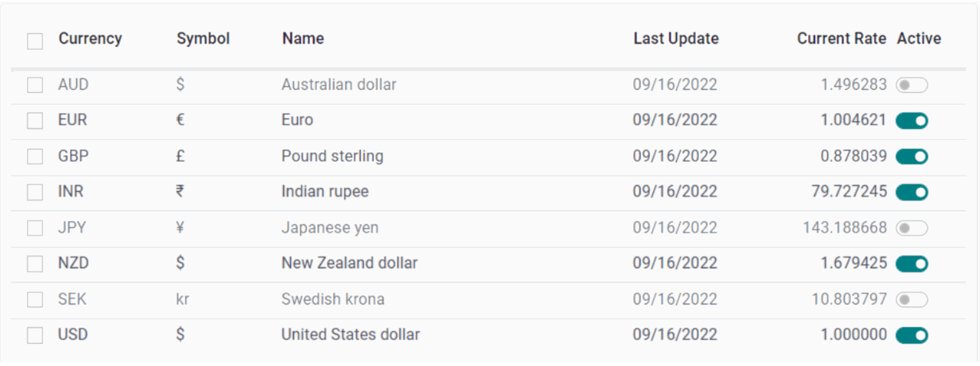Enable the Swedish krona toggle
980x366 pixels.
click(912, 300)
